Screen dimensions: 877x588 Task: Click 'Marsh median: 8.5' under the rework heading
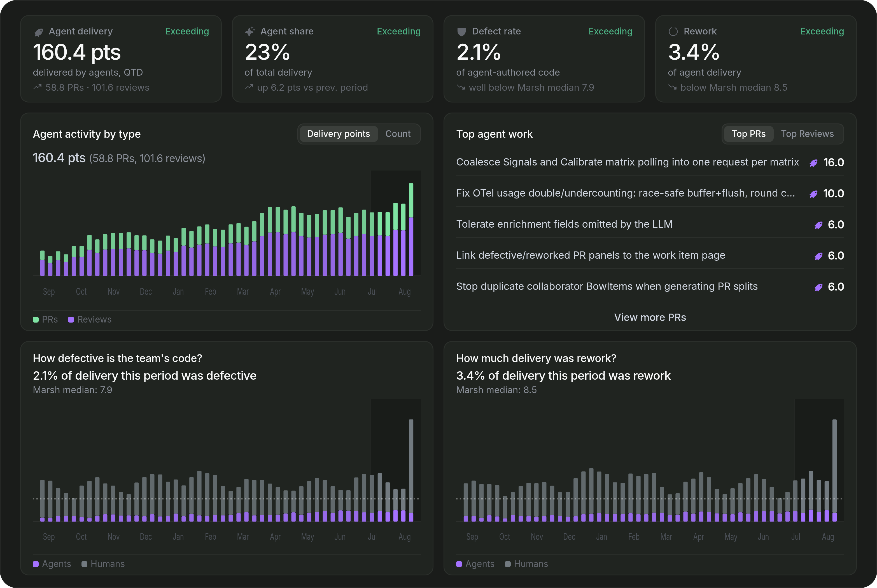click(496, 390)
